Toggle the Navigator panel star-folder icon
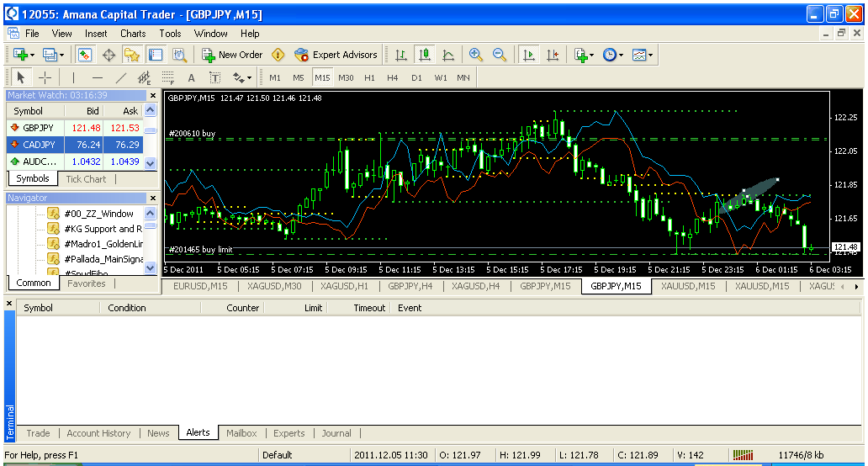The image size is (868, 466). pos(131,55)
